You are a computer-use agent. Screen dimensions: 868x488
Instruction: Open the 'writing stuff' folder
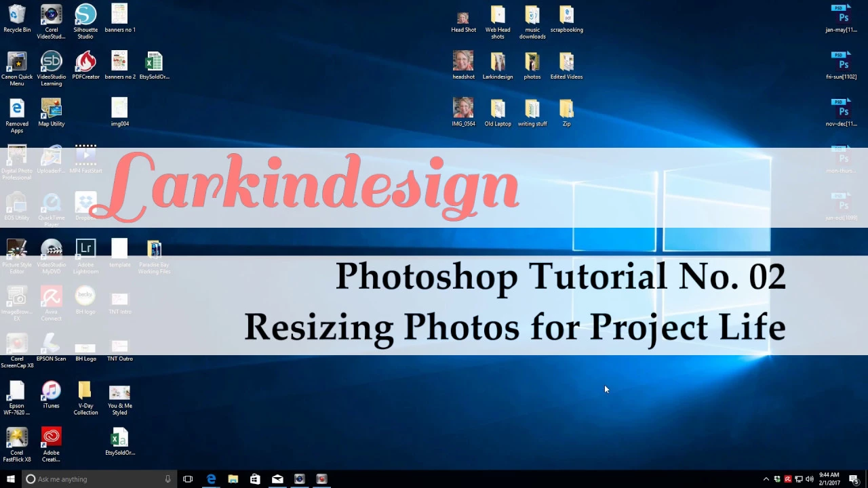pyautogui.click(x=532, y=113)
